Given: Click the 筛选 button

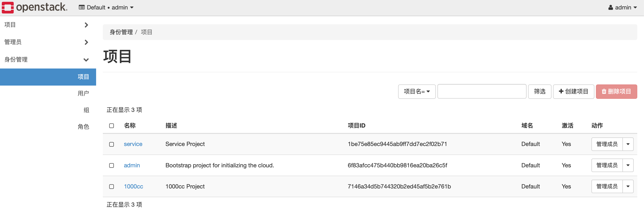Looking at the screenshot, I should tap(540, 91).
